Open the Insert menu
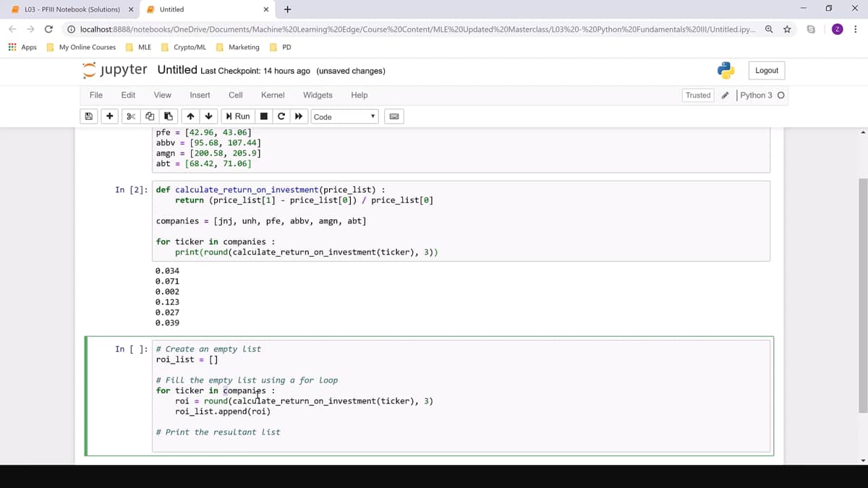The width and height of the screenshot is (868, 488). (200, 95)
